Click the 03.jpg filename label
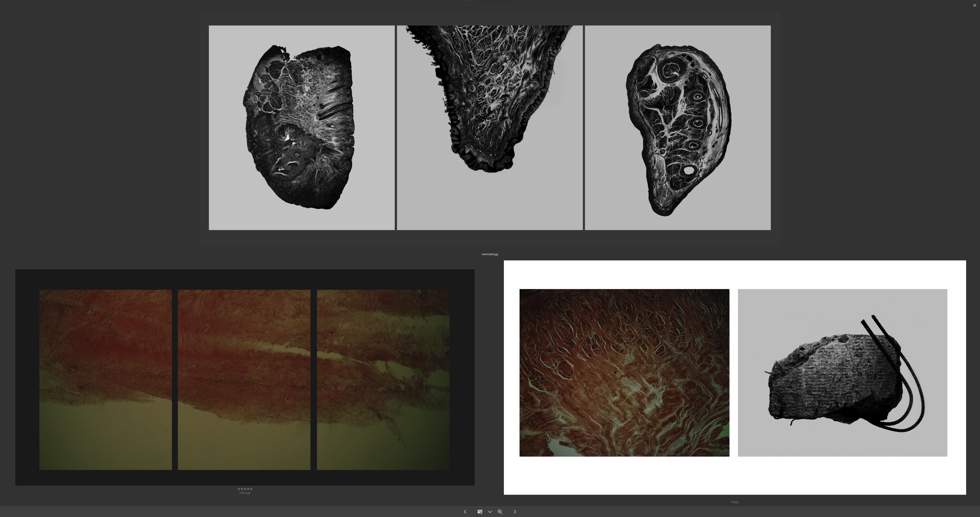Image resolution: width=980 pixels, height=517 pixels. point(734,502)
